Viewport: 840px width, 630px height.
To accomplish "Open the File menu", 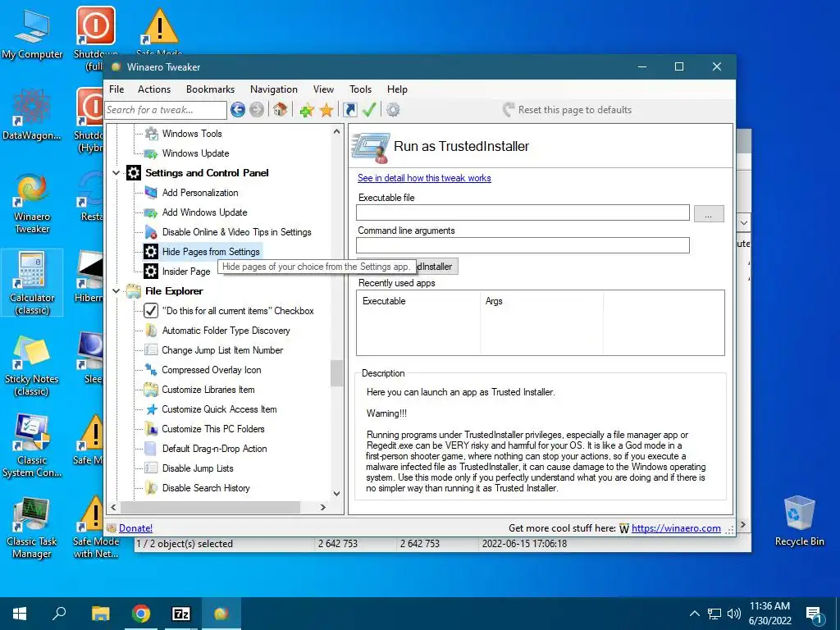I will (116, 89).
